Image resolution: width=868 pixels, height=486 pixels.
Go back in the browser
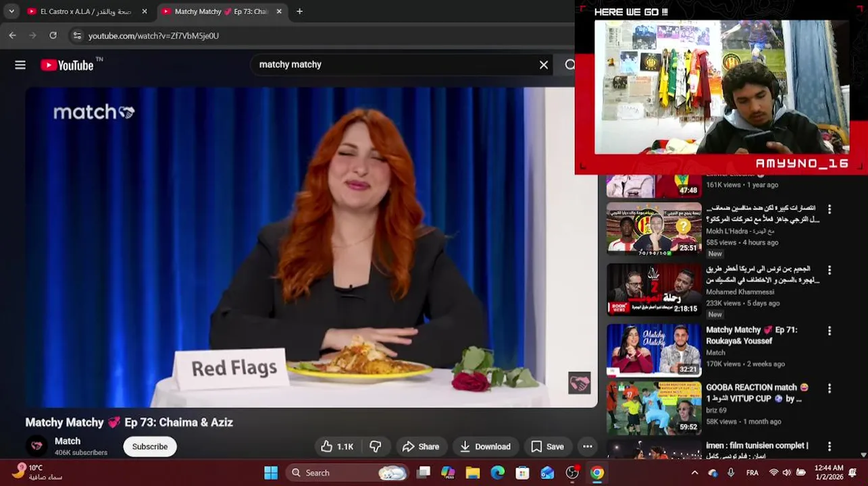(x=12, y=36)
